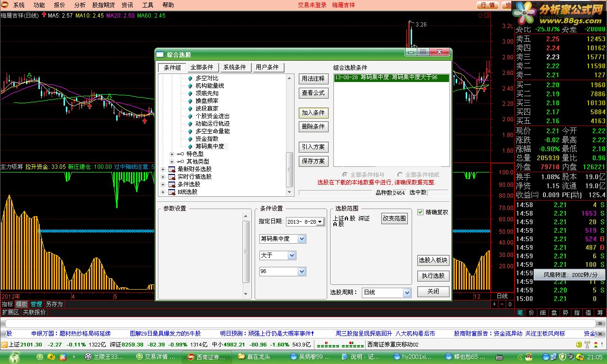Click 选股入板块 button
The width and height of the screenshot is (607, 364).
[433, 260]
